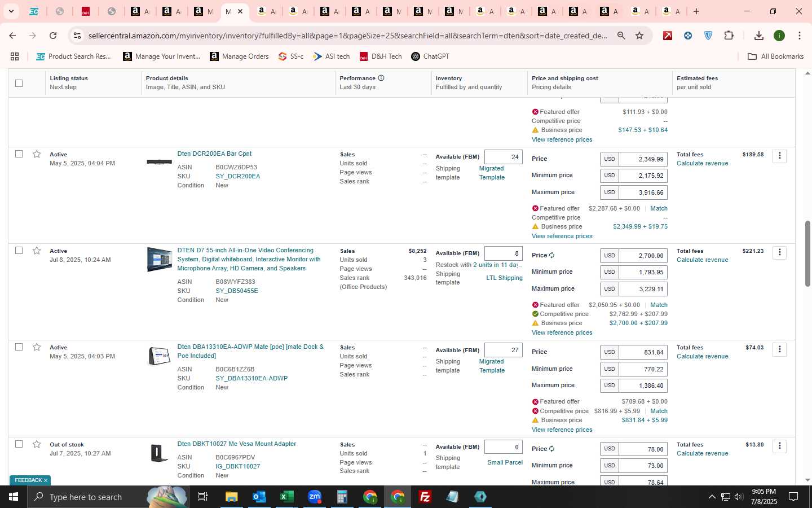Select the Dten DBA13310EA-ADWP row checkbox

click(19, 347)
